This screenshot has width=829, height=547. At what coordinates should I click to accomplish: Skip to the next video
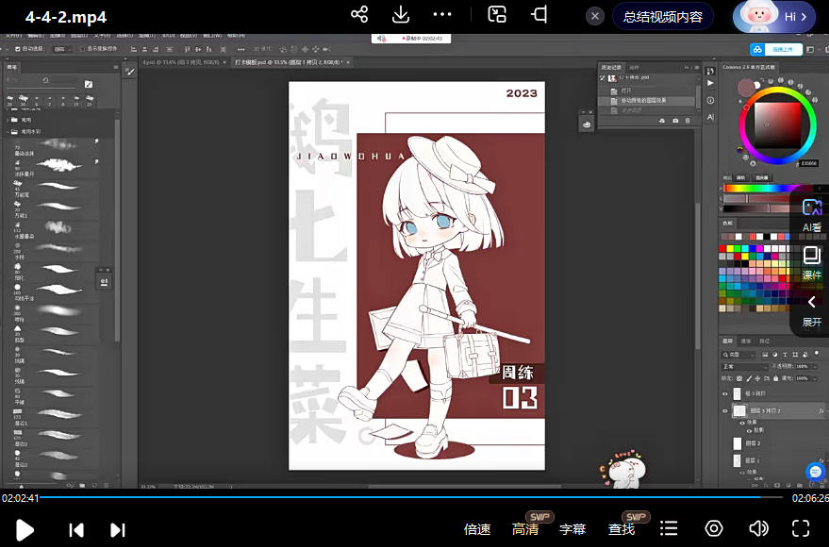117,529
